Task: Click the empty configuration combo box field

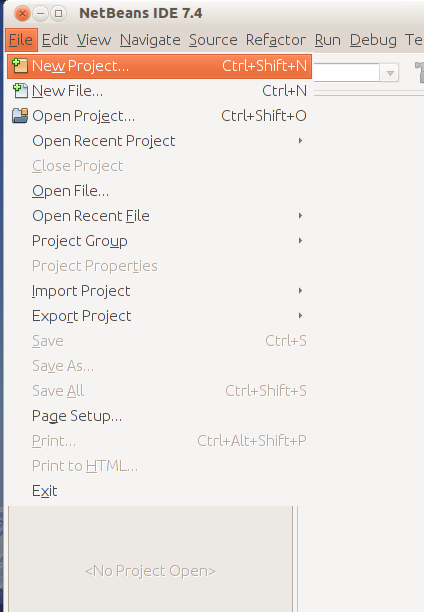Action: coord(346,73)
